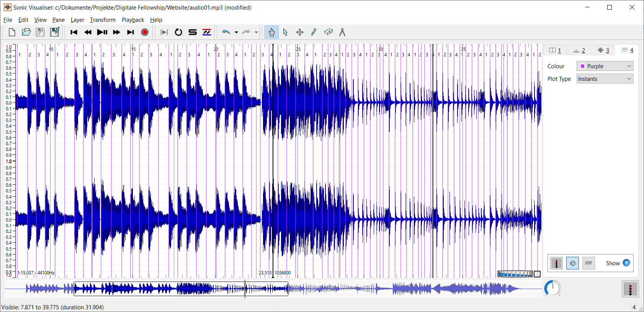644x312 pixels.
Task: Select the Move crosshair tool
Action: coord(300,32)
